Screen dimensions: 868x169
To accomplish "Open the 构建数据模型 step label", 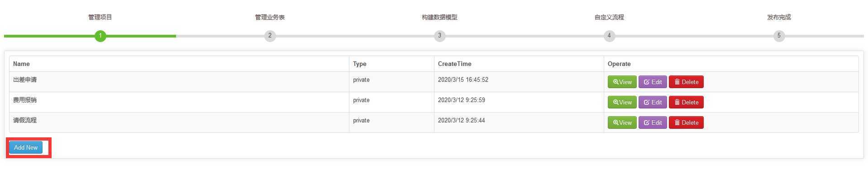I will pyautogui.click(x=439, y=17).
